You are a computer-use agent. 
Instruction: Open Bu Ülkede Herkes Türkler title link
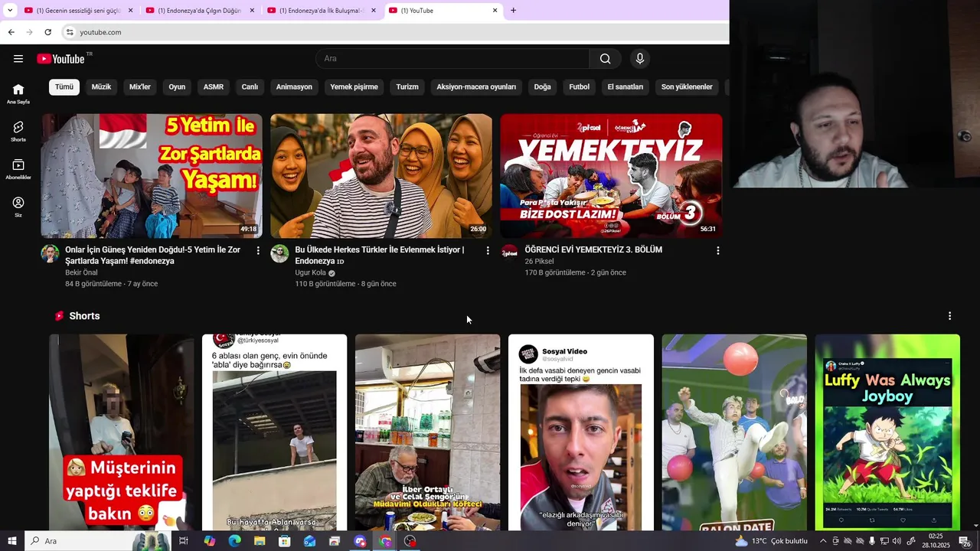pos(380,256)
